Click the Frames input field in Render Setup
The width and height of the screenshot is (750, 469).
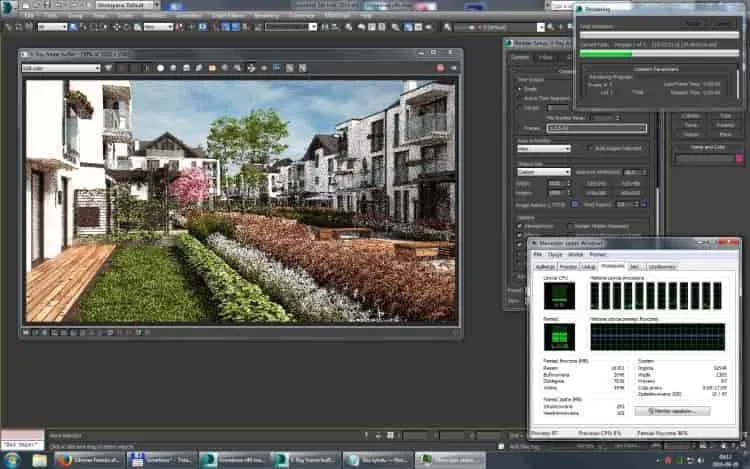596,128
